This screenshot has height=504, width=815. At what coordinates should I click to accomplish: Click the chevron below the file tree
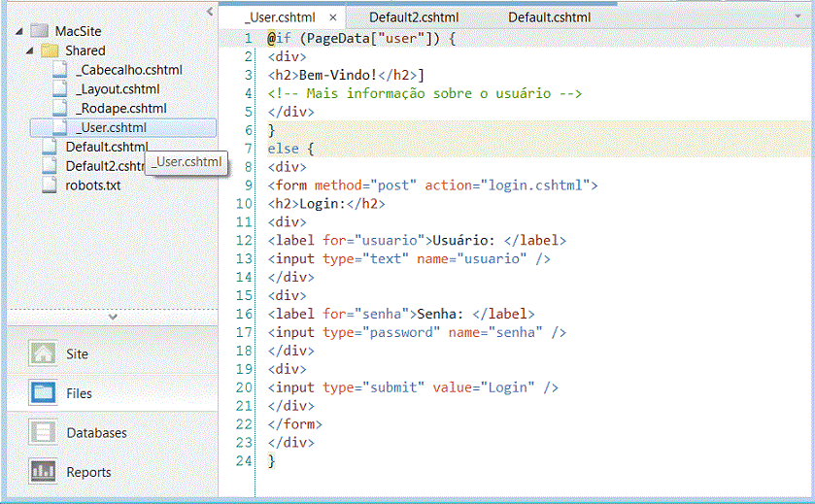pyautogui.click(x=113, y=316)
